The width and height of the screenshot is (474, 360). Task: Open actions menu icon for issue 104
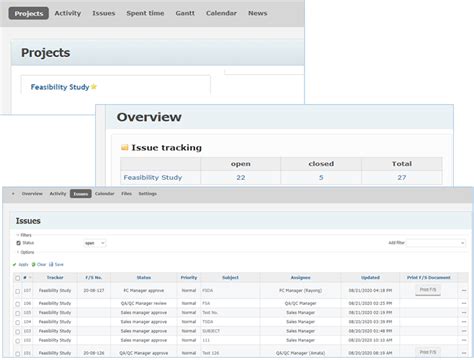(x=464, y=322)
